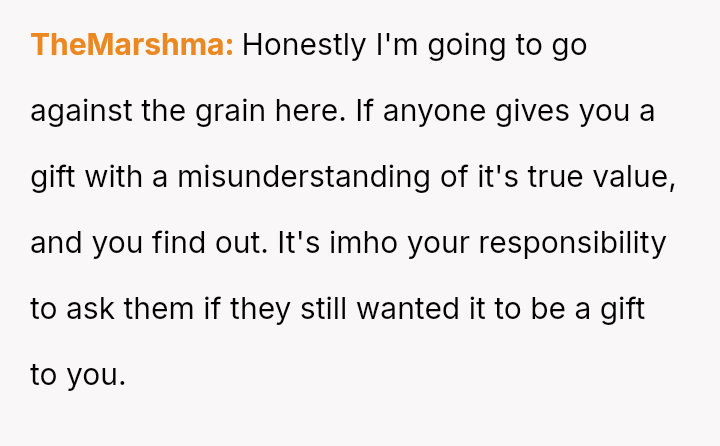Click the word "ask" in the comment
Image resolution: width=720 pixels, height=446 pixels.
[90, 309]
